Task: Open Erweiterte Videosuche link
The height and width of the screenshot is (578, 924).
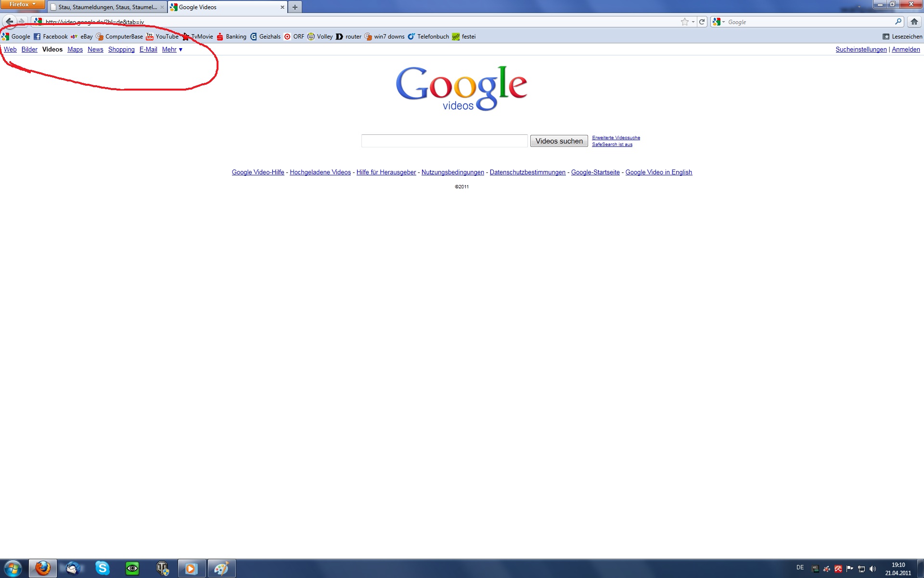Action: coord(616,138)
